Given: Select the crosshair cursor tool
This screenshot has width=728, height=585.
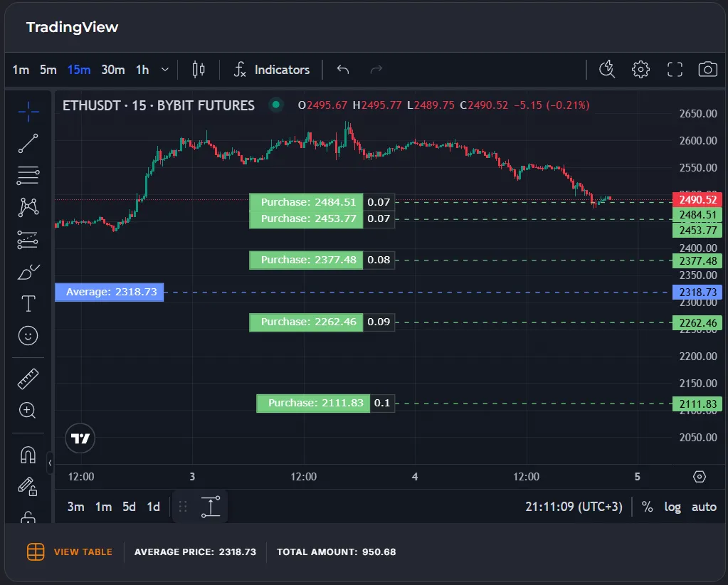Looking at the screenshot, I should tap(28, 110).
